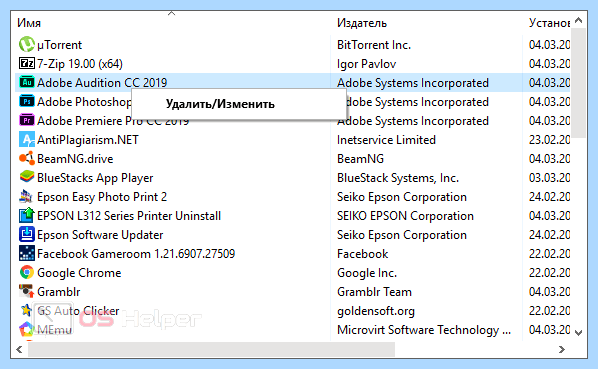598x369 pixels.
Task: Select the 7-Zip icon in the list
Action: tap(27, 63)
